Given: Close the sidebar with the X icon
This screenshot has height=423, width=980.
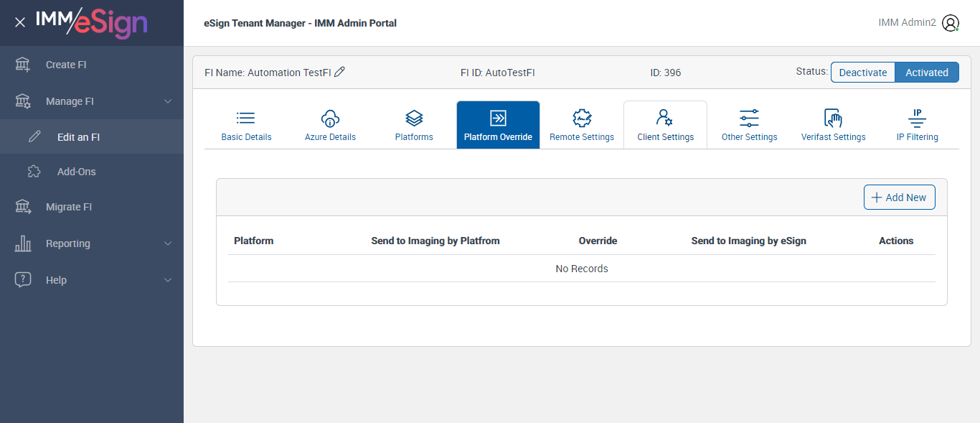Looking at the screenshot, I should (20, 22).
